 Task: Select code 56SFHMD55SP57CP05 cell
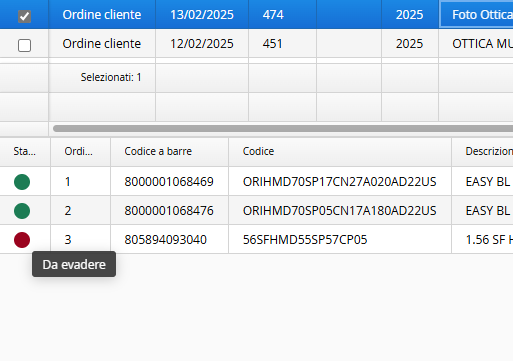(x=340, y=240)
